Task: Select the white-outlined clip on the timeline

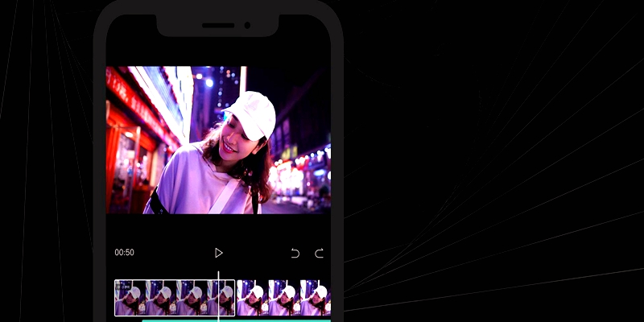Action: 175,298
